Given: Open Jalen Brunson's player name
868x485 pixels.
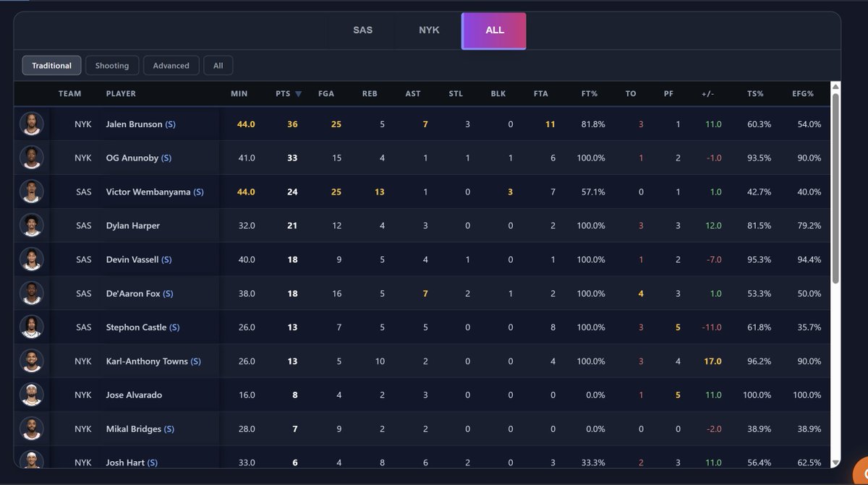Looking at the screenshot, I should tap(135, 124).
